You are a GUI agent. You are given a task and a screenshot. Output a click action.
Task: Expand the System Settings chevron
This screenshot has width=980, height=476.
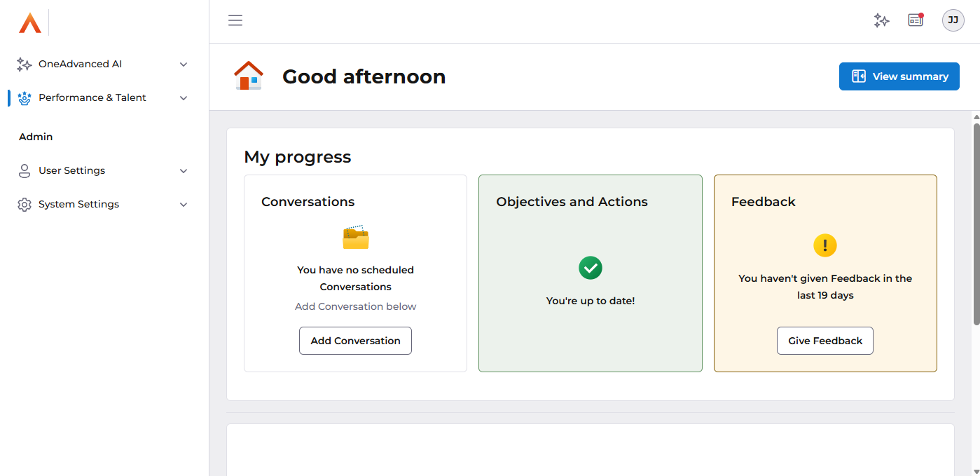[x=184, y=205]
